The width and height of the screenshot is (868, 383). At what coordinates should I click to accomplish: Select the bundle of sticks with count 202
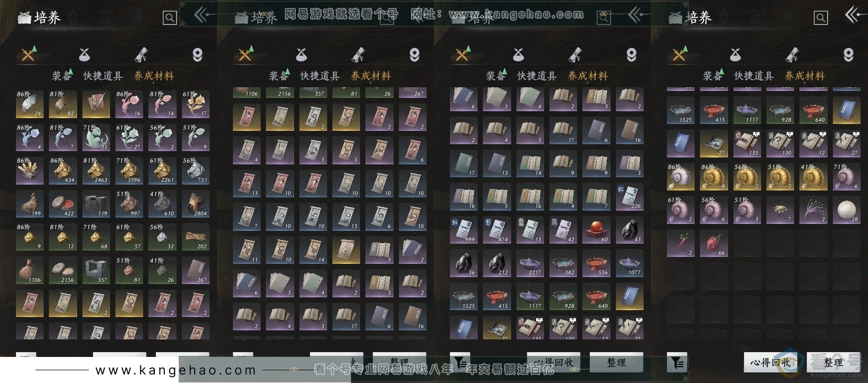pyautogui.click(x=195, y=237)
